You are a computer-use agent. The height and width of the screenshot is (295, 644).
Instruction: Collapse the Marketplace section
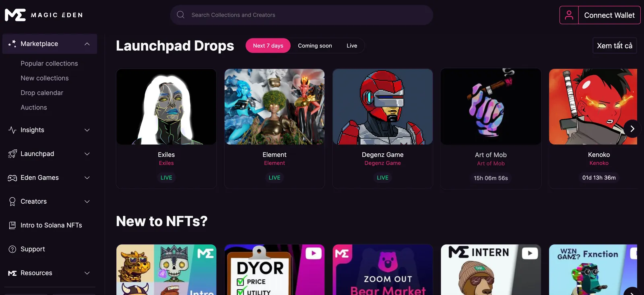(87, 44)
